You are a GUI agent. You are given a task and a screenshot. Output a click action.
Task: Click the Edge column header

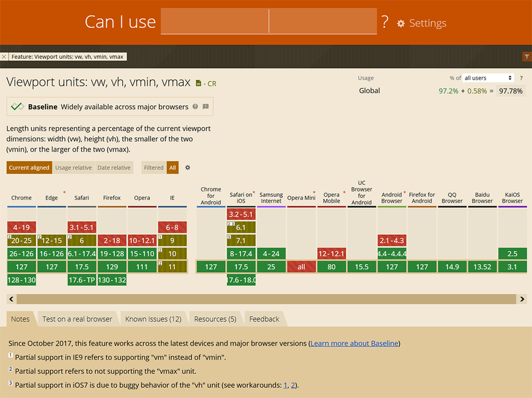[52, 197]
